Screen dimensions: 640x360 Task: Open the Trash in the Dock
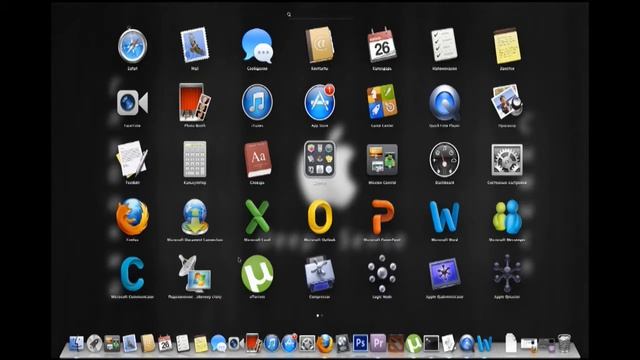[x=564, y=343]
